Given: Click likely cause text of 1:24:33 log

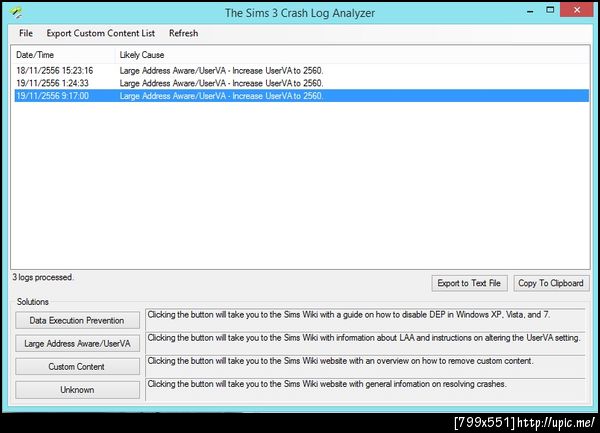Looking at the screenshot, I should (x=221, y=83).
